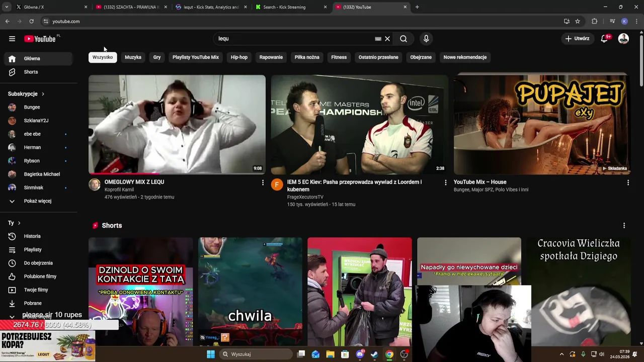Open options menu for IEM 5 EC Kiev video
Viewport: 644px width, 362px height.
coord(445,183)
